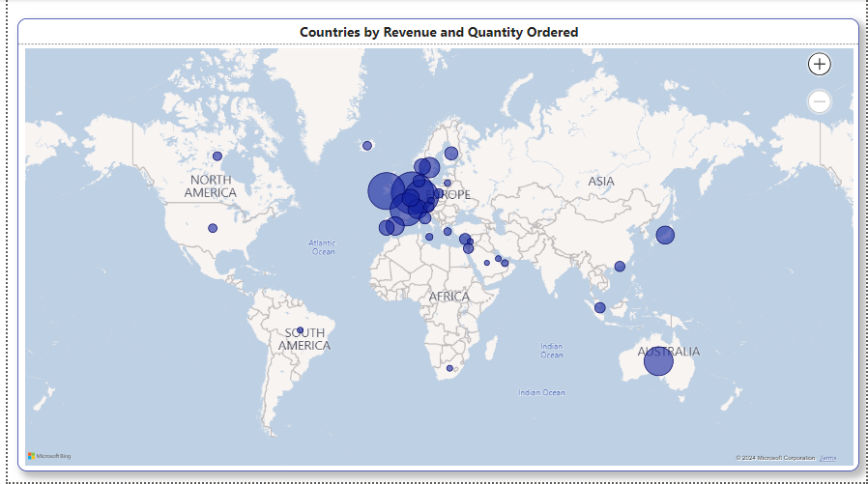Click the bubble near Singapore

click(x=600, y=308)
